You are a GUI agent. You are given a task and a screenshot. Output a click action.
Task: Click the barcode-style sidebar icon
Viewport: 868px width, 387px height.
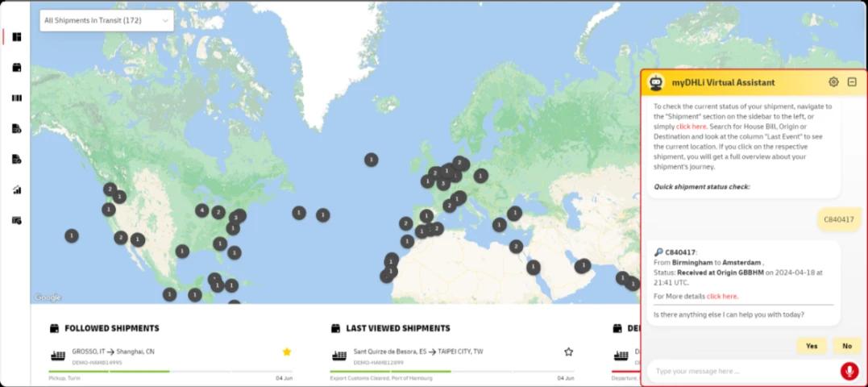pyautogui.click(x=16, y=98)
